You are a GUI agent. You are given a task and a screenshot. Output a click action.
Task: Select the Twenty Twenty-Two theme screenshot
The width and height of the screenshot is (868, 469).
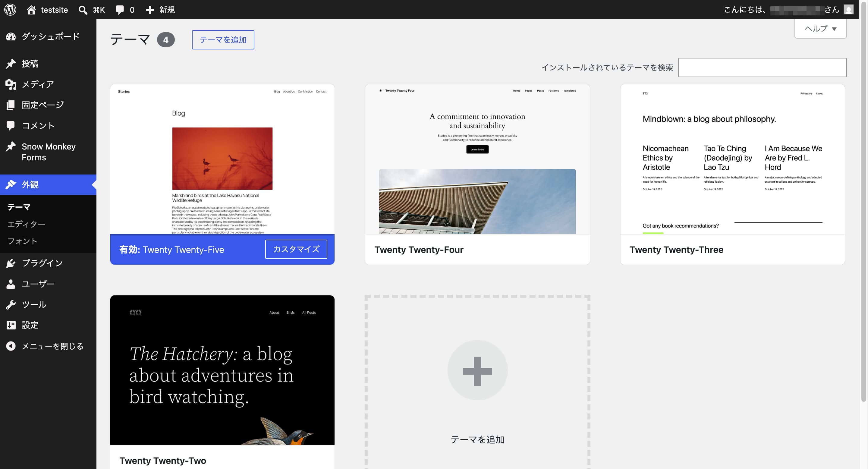point(222,370)
